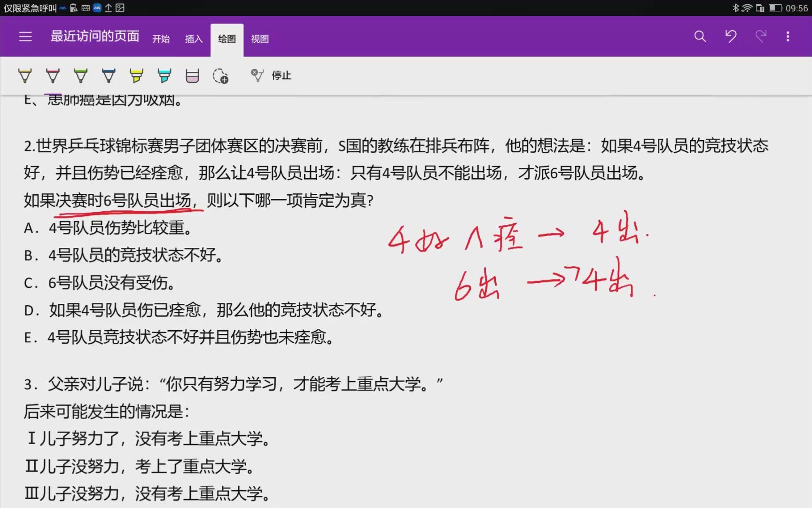Select the eraser tool

point(192,75)
